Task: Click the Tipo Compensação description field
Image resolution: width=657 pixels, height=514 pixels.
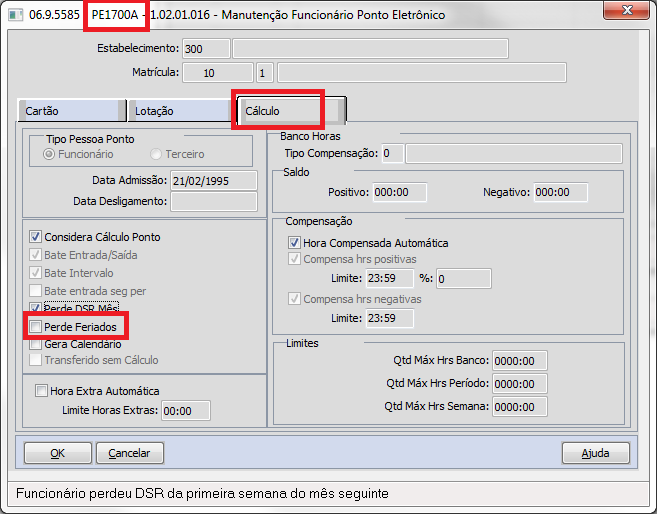Action: pyautogui.click(x=514, y=153)
